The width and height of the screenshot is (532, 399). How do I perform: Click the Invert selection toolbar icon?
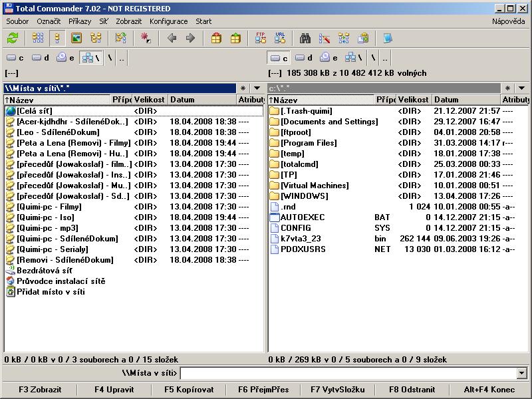point(146,39)
